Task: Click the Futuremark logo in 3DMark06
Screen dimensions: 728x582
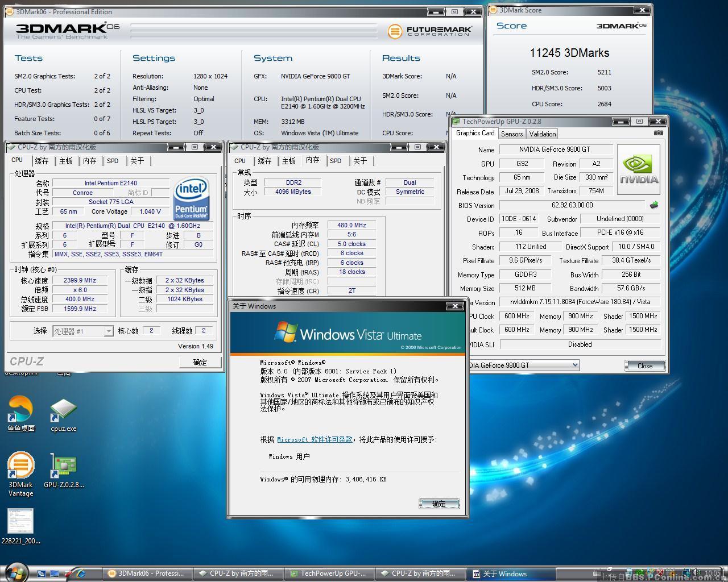Action: coord(429,31)
